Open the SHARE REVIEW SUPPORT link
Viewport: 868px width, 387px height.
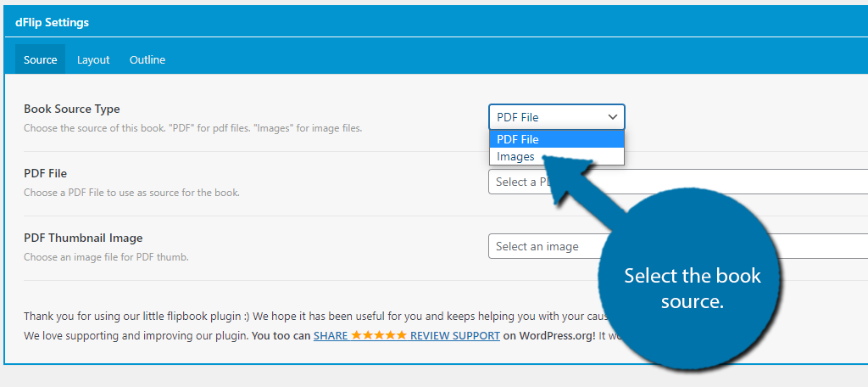click(407, 335)
